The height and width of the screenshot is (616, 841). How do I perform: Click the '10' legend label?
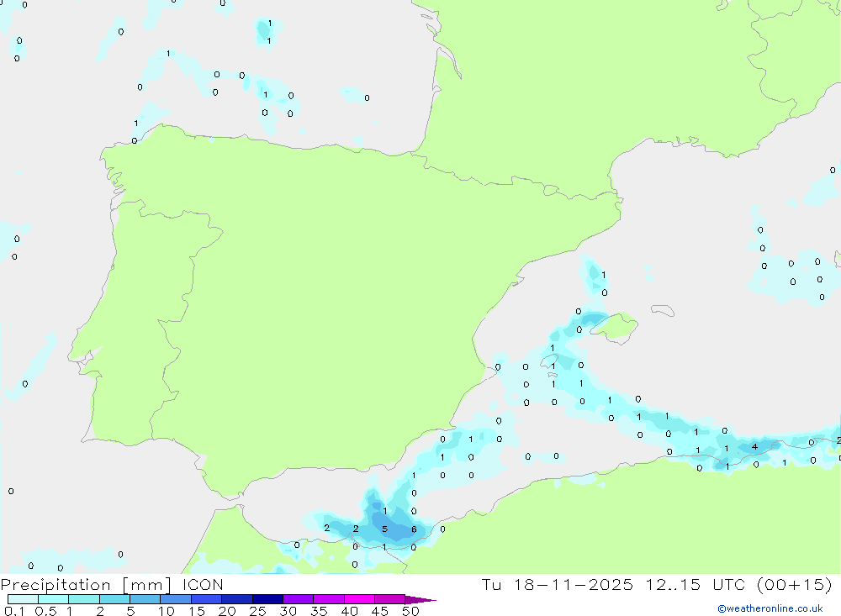tap(167, 611)
